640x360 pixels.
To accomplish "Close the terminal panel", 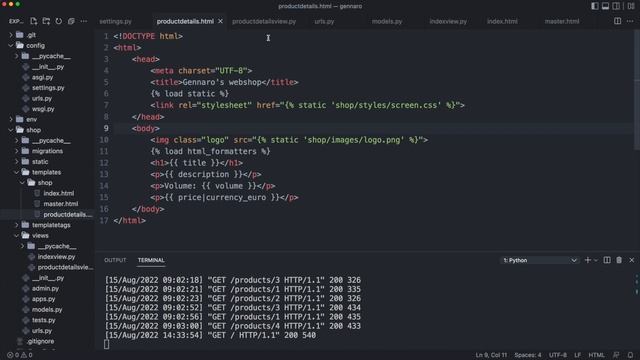I will click(x=632, y=260).
